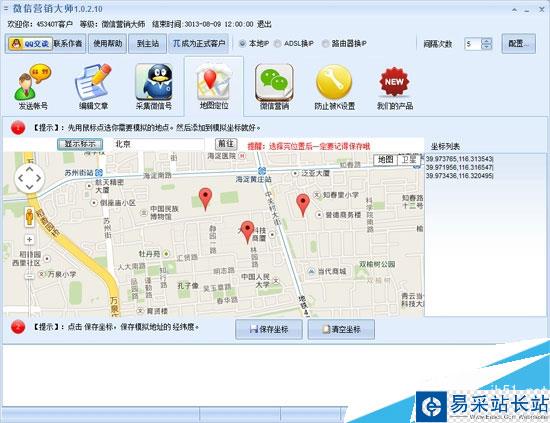The width and height of the screenshot is (550, 423).
Task: Click the 海淀黄庄站 subway station icon
Action: pyautogui.click(x=262, y=171)
